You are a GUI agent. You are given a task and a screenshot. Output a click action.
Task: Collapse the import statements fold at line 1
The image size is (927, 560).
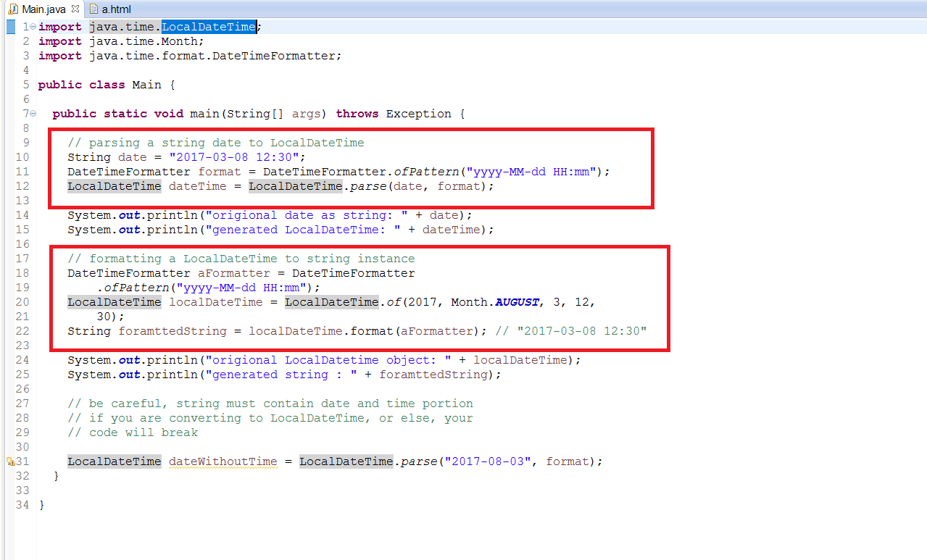[x=32, y=26]
